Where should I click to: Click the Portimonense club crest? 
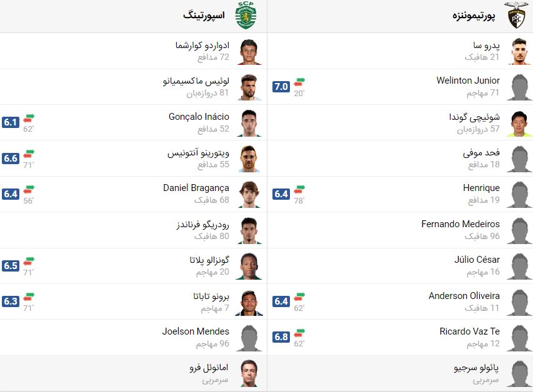click(x=516, y=16)
